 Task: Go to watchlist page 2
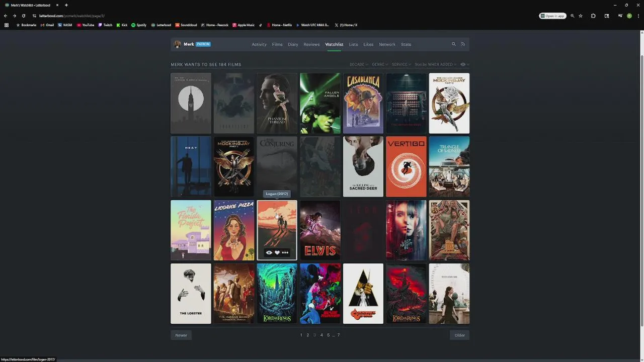pos(308,335)
